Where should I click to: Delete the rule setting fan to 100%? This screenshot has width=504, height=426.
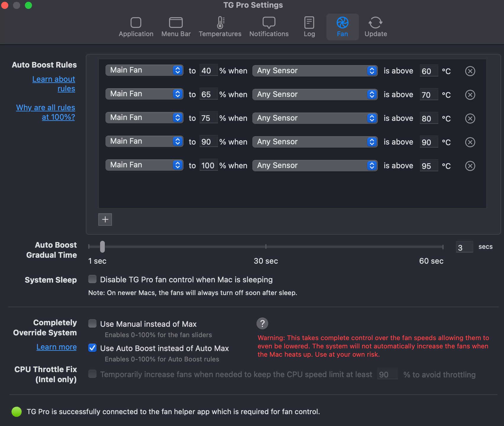[x=470, y=166]
